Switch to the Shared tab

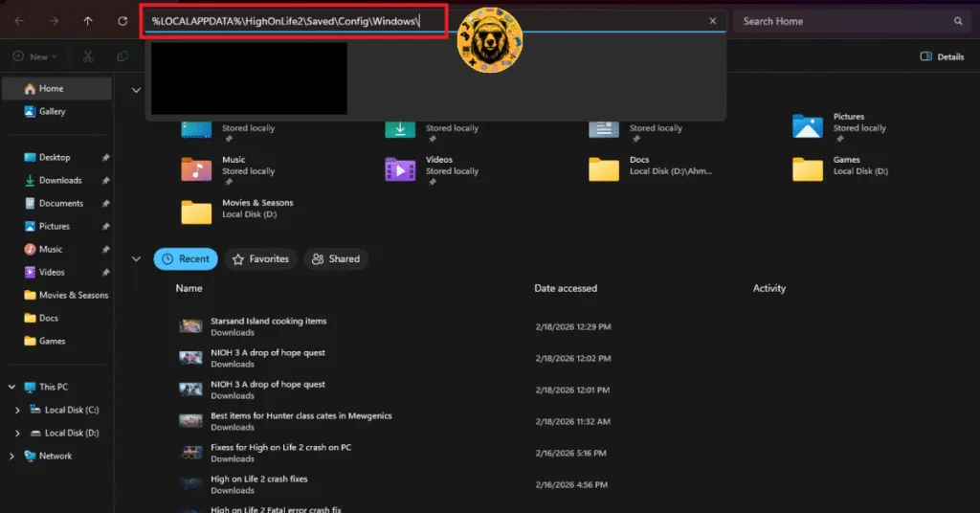[x=336, y=258]
